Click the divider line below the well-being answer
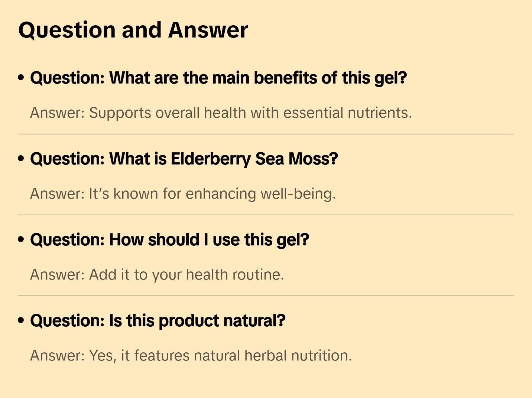532x398 pixels. pyautogui.click(x=266, y=215)
